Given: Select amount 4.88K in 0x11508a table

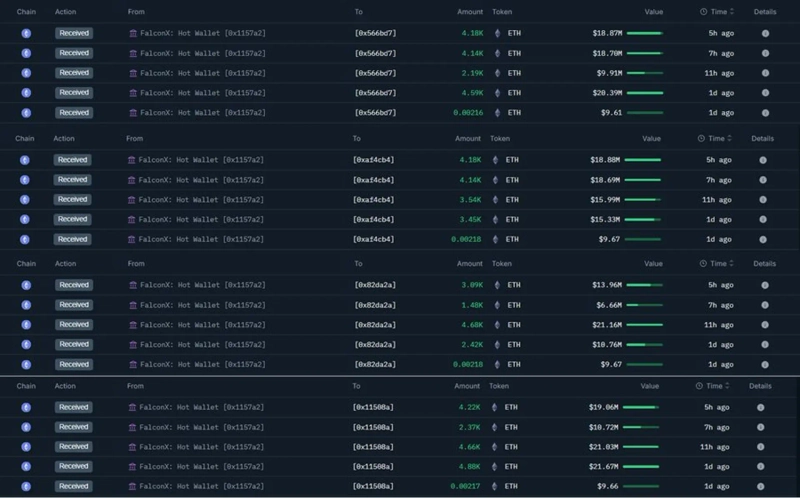Looking at the screenshot, I should pos(469,466).
